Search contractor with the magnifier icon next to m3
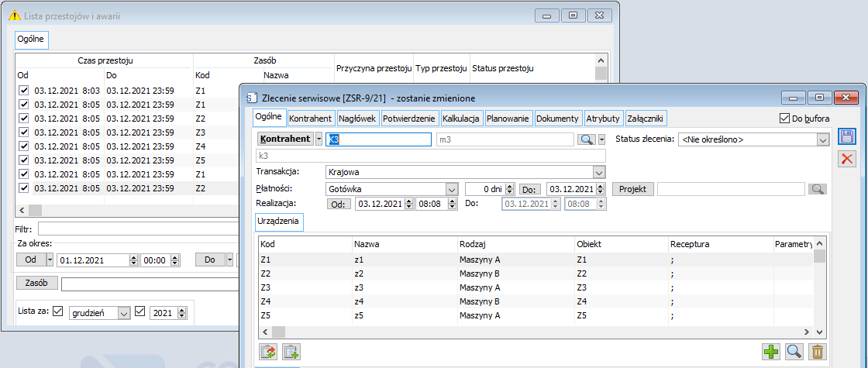Screen dimensions: 868x368 tap(586, 139)
